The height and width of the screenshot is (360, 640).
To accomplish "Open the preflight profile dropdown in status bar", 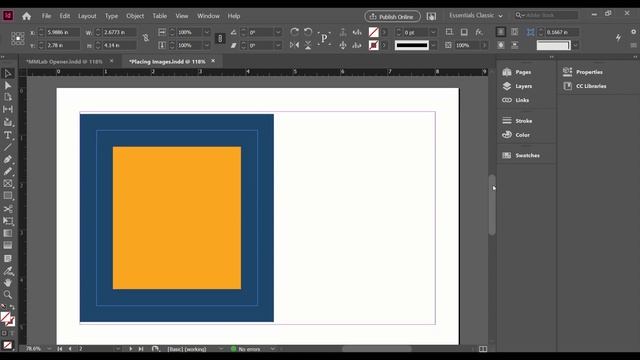I will [221, 349].
